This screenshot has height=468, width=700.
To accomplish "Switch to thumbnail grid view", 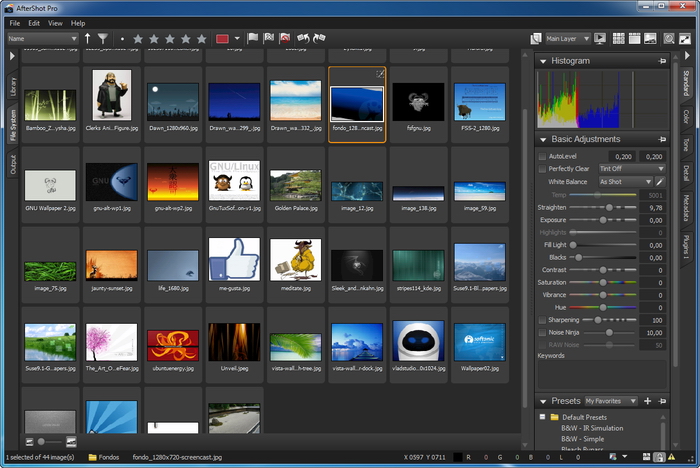I will click(619, 39).
